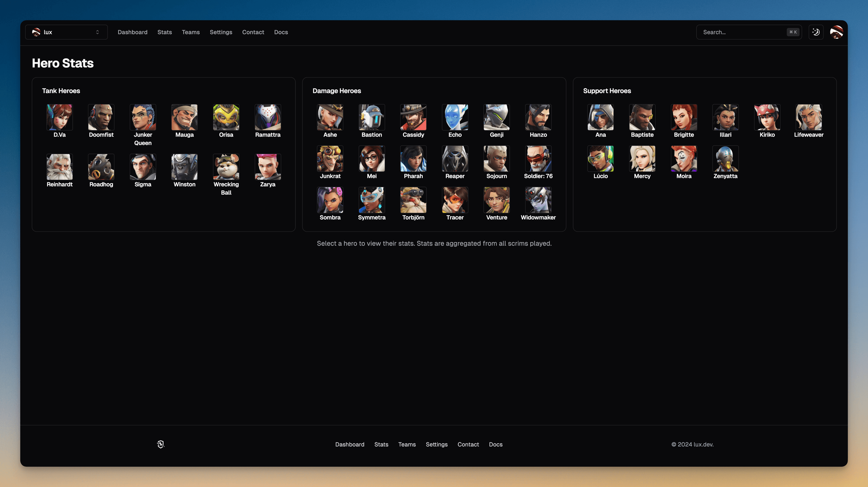868x487 pixels.
Task: Select the Zenyatta portrait
Action: 725,159
